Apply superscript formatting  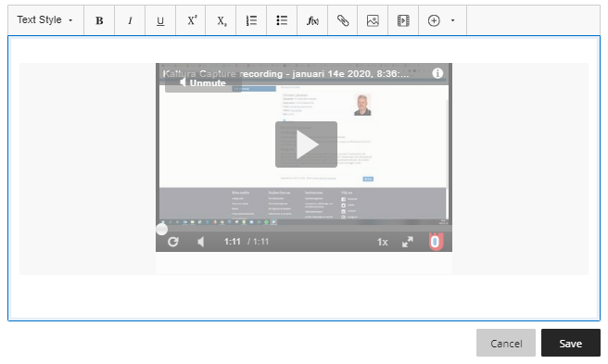click(x=191, y=20)
